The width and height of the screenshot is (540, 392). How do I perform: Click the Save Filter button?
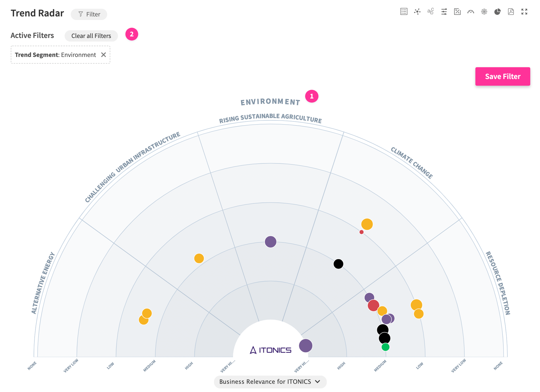tap(503, 76)
